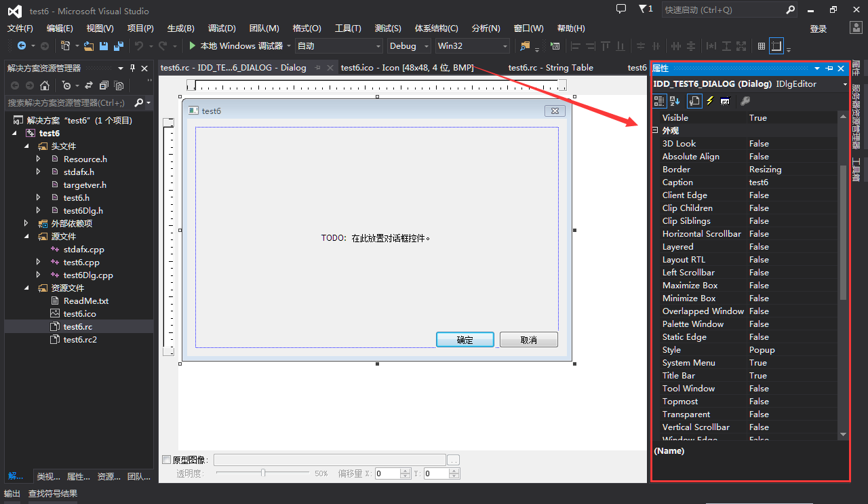The width and height of the screenshot is (868, 504).
Task: Collapse the 资源文件 folder node
Action: coord(27,288)
